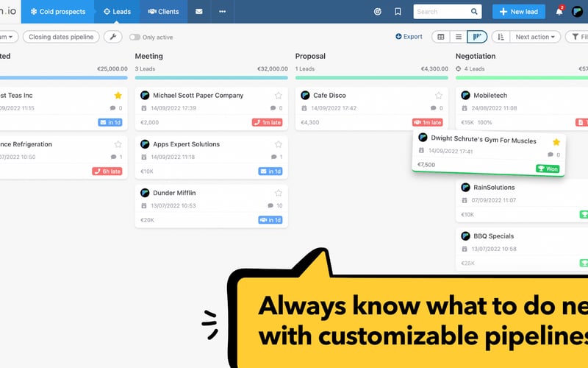Click the 1m late call badge on Michael Scott
This screenshot has height=368, width=588.
pyautogui.click(x=267, y=122)
